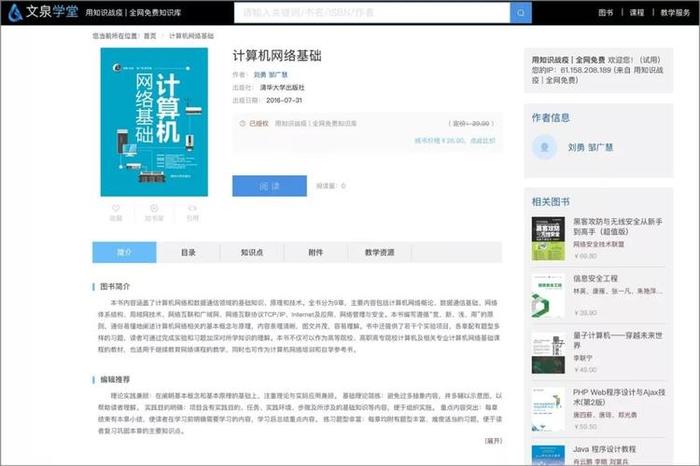Open 量子计算机 book thumbnail

point(548,353)
